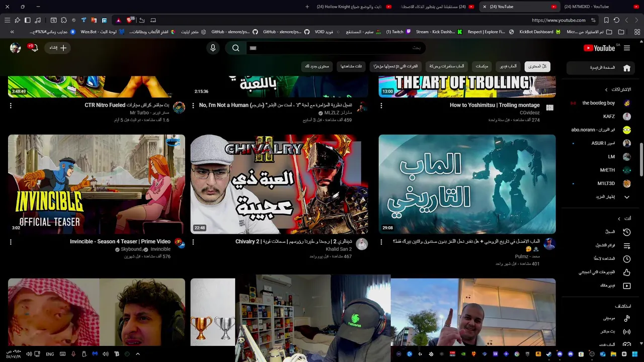Open the Music (موسيقى) explore icon
644x362 pixels.
[627, 318]
